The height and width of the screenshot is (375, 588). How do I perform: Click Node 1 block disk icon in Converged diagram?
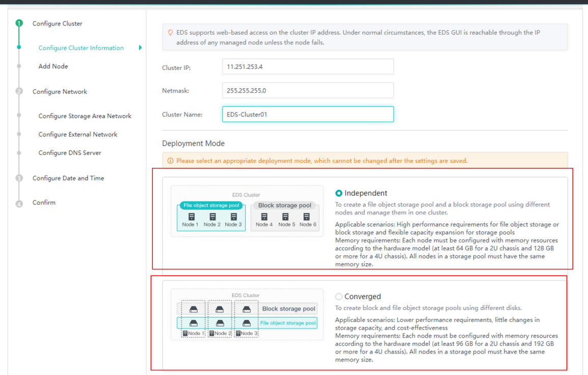[194, 309]
